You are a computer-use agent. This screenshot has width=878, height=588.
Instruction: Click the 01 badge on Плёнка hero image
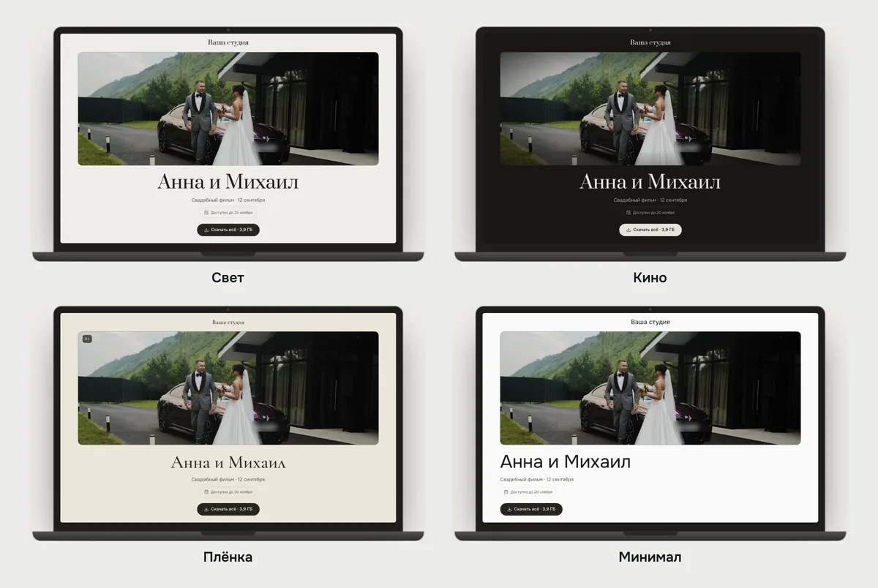point(87,339)
